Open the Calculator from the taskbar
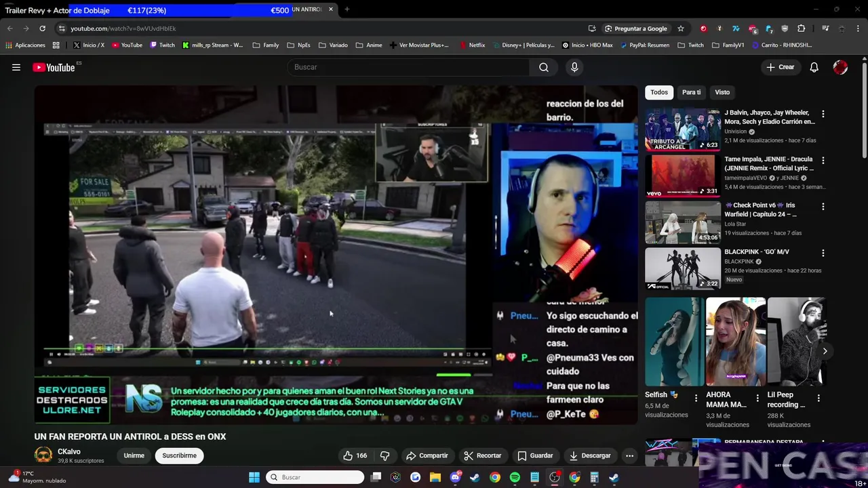The image size is (868, 488). tap(594, 477)
